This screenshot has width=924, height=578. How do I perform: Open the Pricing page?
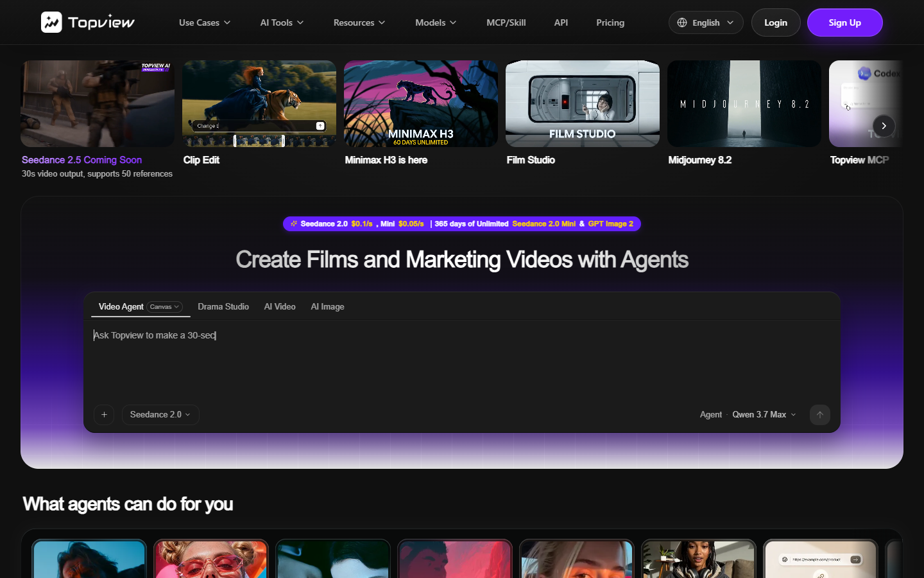pyautogui.click(x=610, y=22)
